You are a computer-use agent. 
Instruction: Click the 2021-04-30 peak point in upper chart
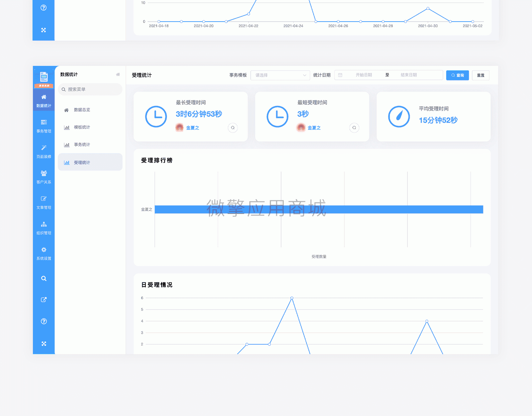point(428,8)
